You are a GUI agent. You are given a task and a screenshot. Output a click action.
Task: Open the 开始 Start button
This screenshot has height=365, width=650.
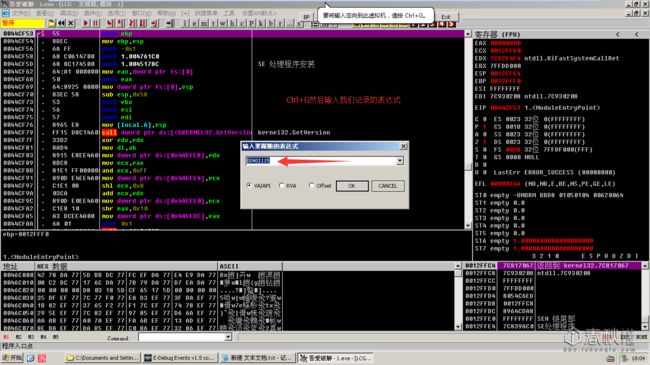(x=12, y=358)
